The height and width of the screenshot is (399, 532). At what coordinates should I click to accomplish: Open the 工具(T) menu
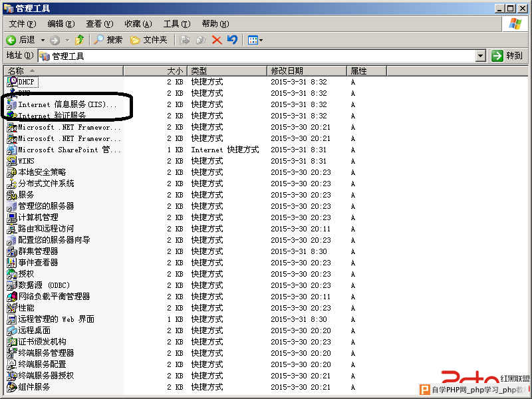[177, 24]
